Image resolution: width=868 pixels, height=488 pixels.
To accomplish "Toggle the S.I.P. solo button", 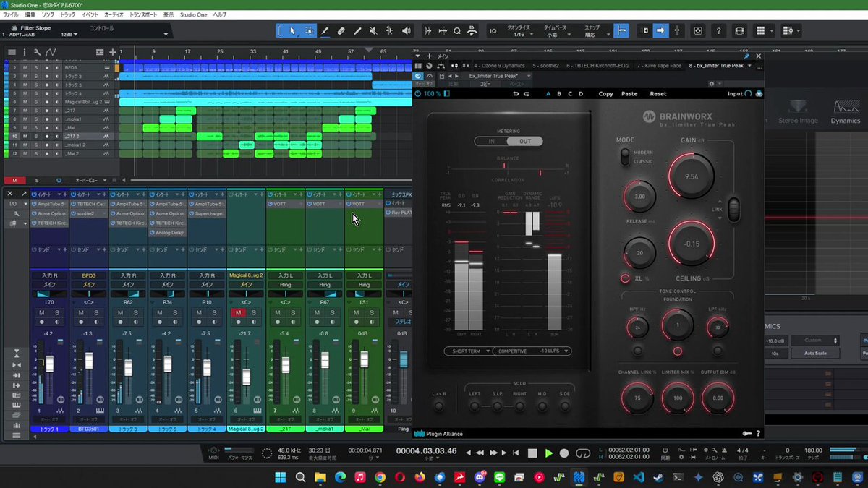I will click(496, 406).
